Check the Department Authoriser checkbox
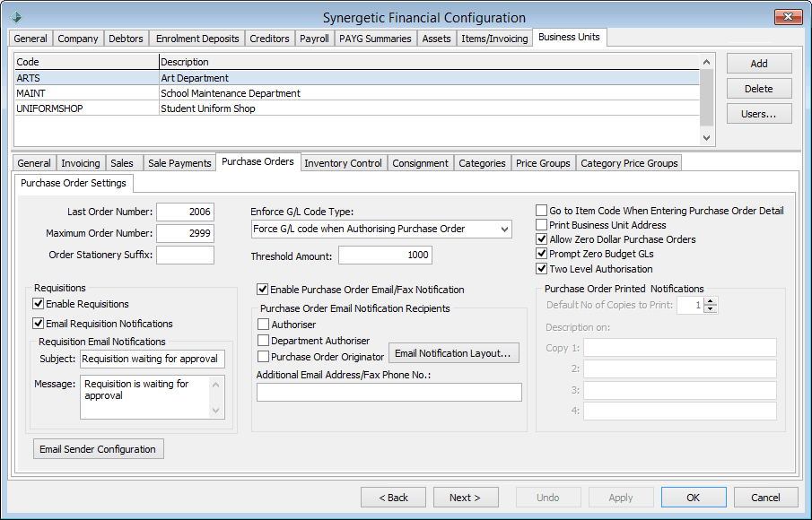The height and width of the screenshot is (520, 812). (263, 341)
